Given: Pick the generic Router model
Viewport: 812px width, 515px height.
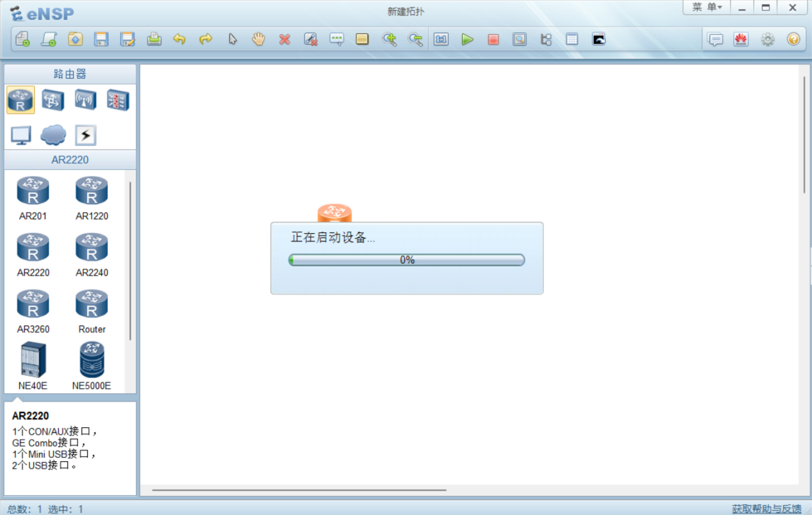Looking at the screenshot, I should (x=92, y=312).
